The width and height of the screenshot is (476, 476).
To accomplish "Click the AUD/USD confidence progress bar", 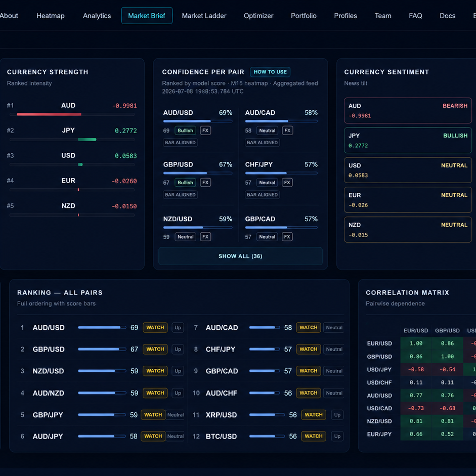I will coord(198,121).
